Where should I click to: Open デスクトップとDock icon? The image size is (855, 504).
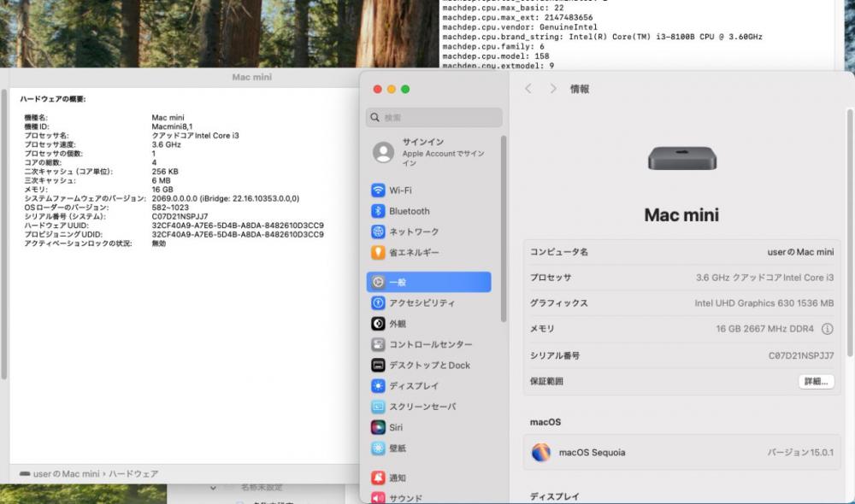click(x=378, y=365)
